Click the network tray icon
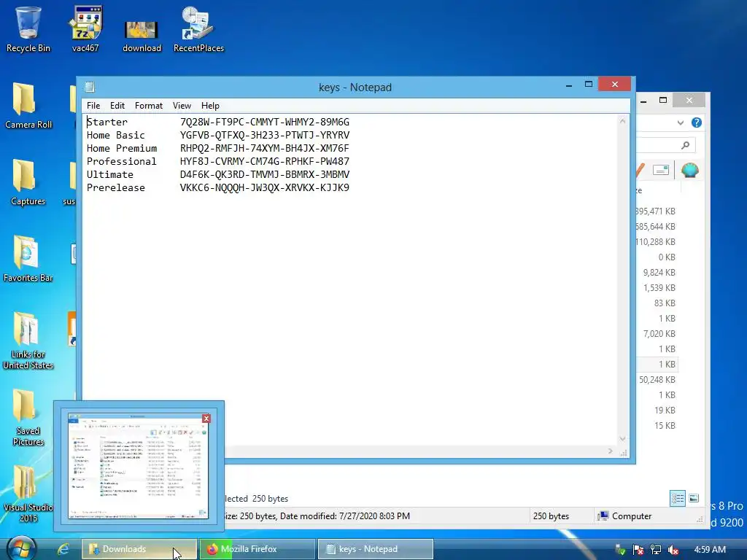This screenshot has width=747, height=560. coord(656,550)
